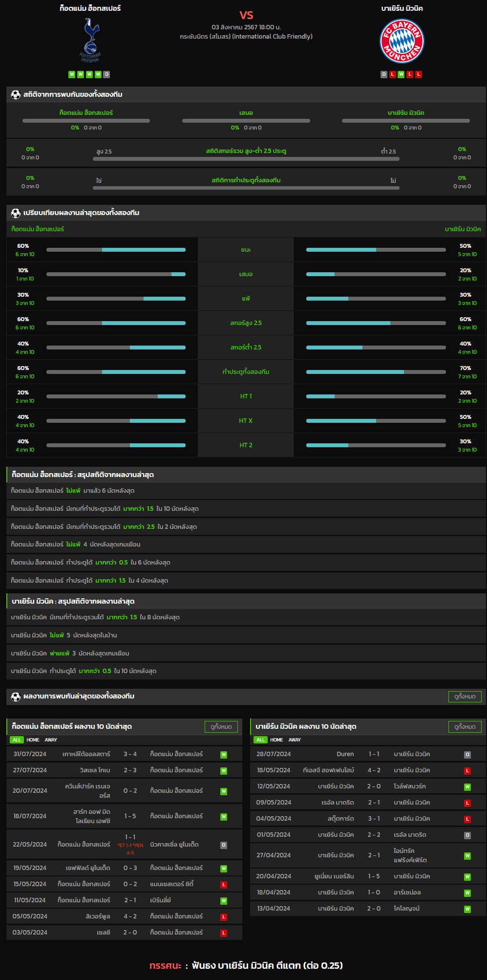Click the score 1 - 5 on 18/07/2024 row
This screenshot has width=487, height=980.
coord(130,816)
